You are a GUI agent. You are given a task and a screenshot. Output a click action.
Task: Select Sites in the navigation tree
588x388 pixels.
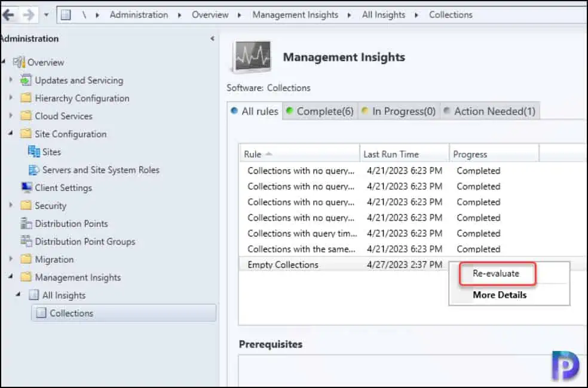point(52,152)
